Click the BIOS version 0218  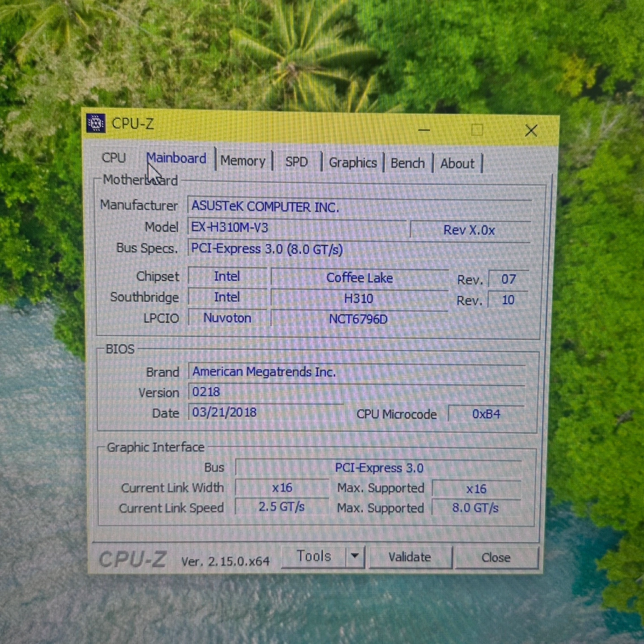(x=357, y=392)
